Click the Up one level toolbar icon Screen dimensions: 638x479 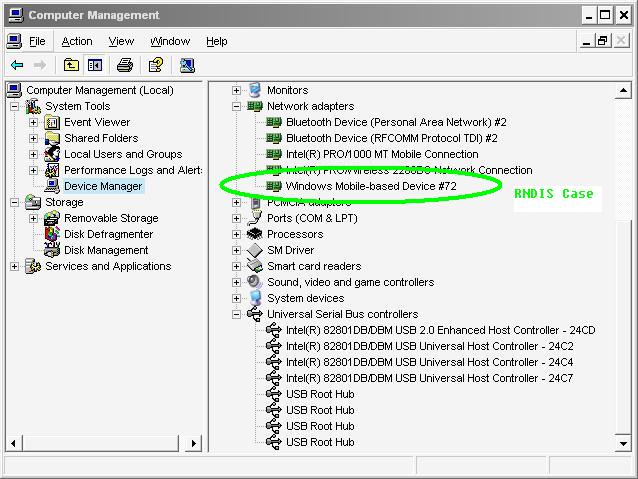[71, 65]
